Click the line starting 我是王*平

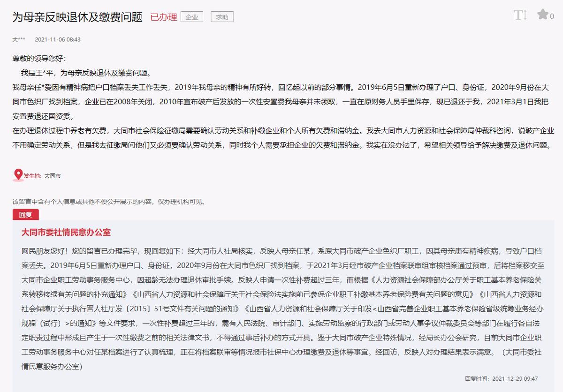85,73
